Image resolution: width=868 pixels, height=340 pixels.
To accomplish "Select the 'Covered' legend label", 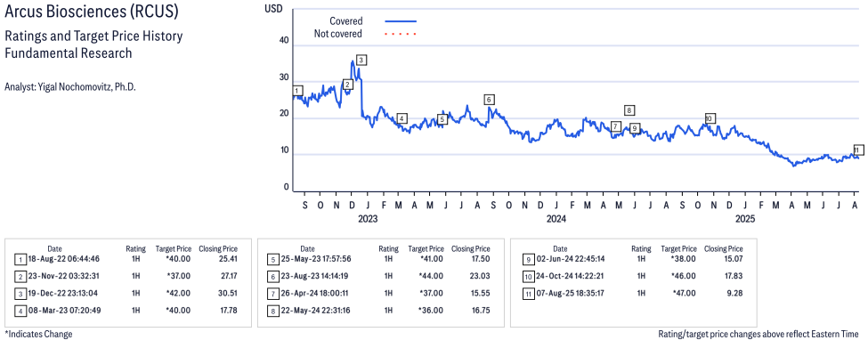I will tap(346, 21).
